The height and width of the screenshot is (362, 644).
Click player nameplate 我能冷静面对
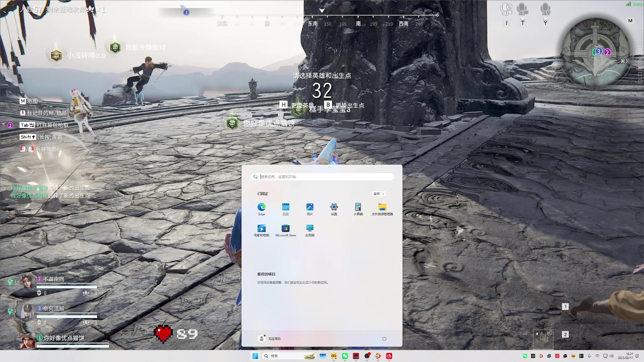[x=145, y=48]
